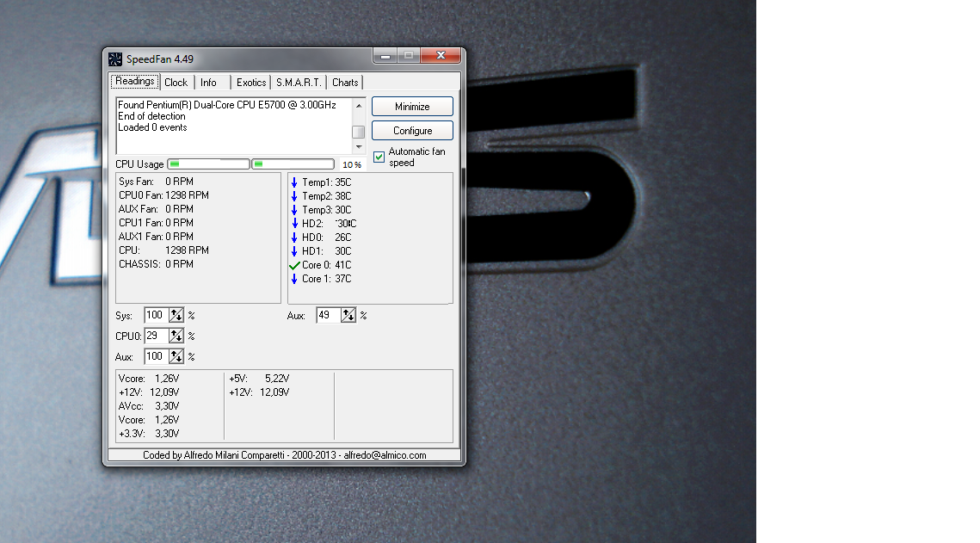Image resolution: width=980 pixels, height=543 pixels.
Task: Click the blue arrow icon beside Core 1
Action: 294,279
